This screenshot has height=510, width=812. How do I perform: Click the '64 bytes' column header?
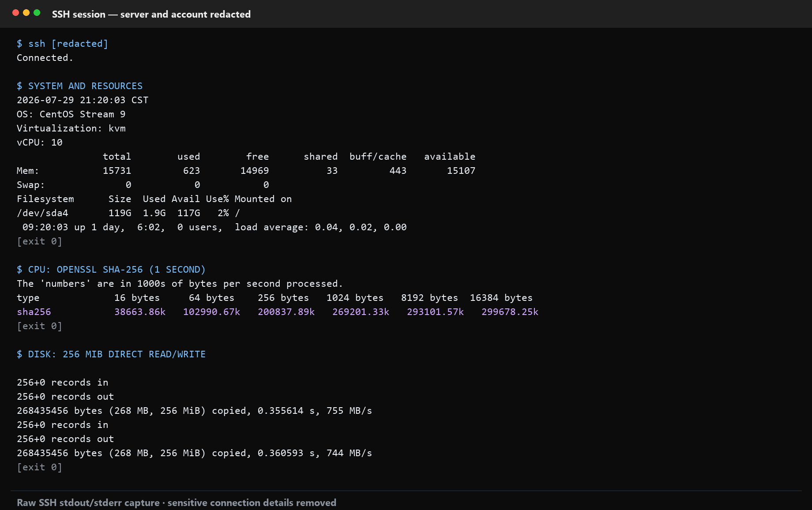[212, 298]
